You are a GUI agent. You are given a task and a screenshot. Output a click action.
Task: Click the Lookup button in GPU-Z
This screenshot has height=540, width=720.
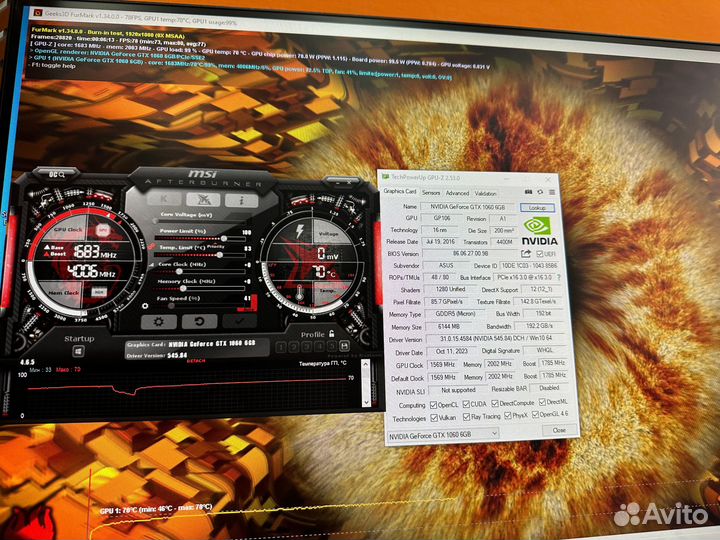[537, 208]
